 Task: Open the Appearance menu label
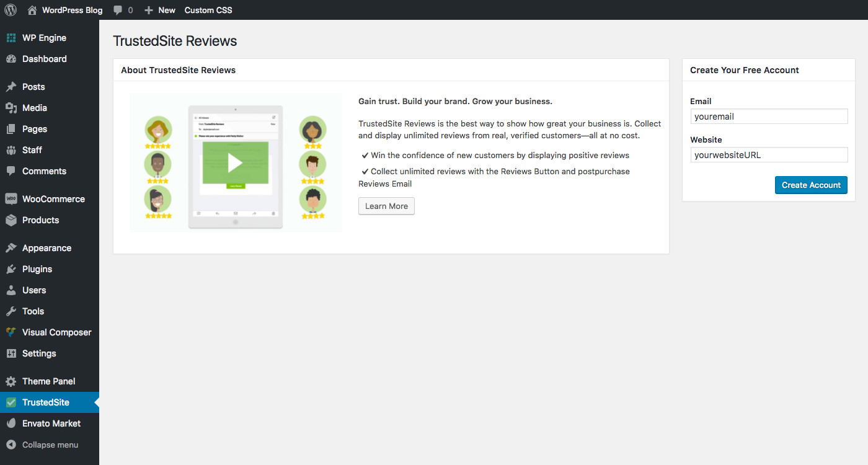(46, 248)
